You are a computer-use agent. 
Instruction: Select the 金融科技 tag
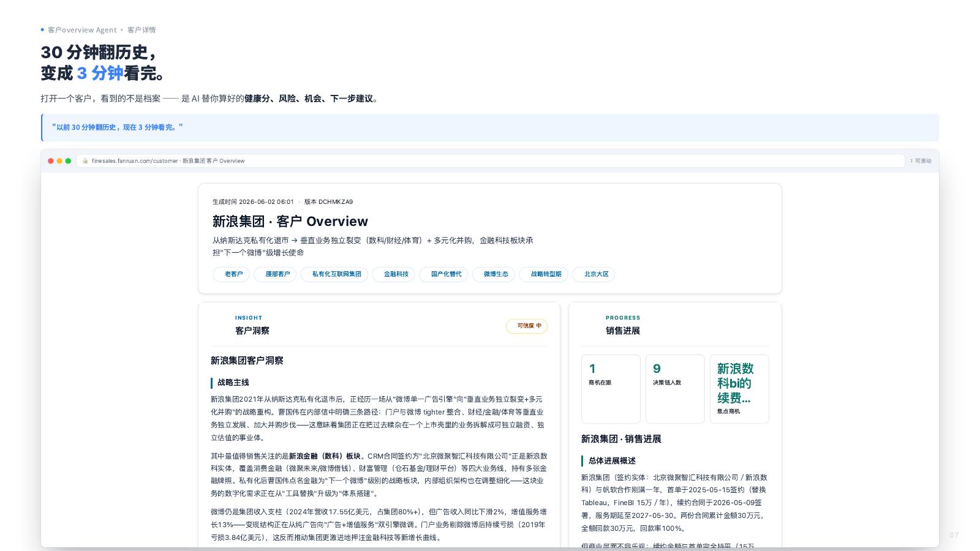pos(394,274)
